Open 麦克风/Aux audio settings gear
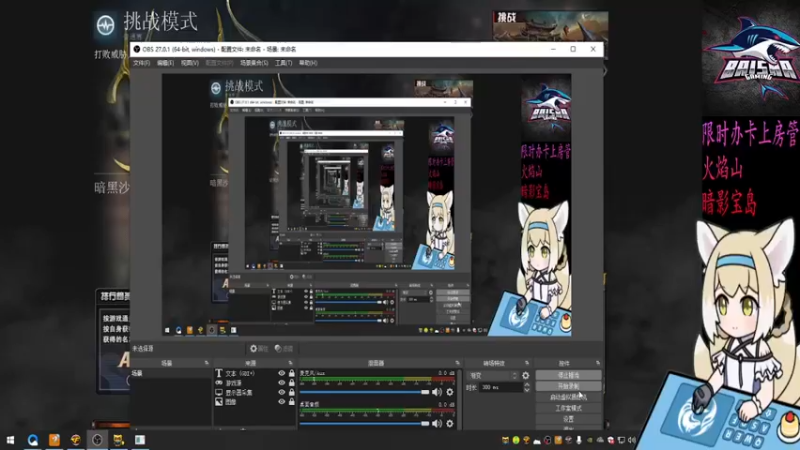The width and height of the screenshot is (800, 450). 449,392
